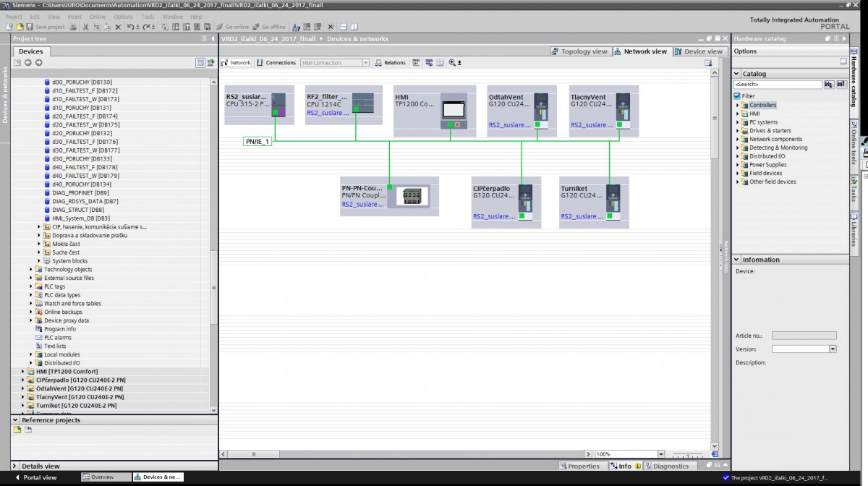
Task: Collapse the project tree panel arrow
Action: [x=213, y=39]
